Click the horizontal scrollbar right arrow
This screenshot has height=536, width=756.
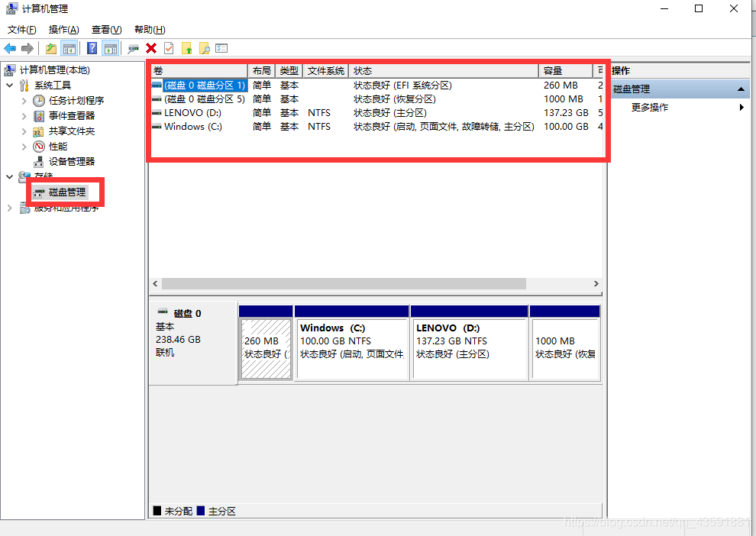tap(596, 284)
